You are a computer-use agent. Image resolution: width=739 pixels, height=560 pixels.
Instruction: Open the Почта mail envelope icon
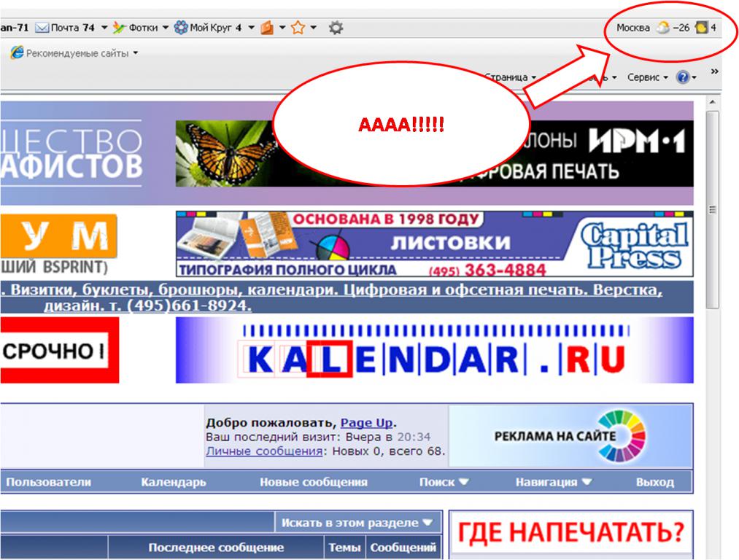(x=42, y=28)
